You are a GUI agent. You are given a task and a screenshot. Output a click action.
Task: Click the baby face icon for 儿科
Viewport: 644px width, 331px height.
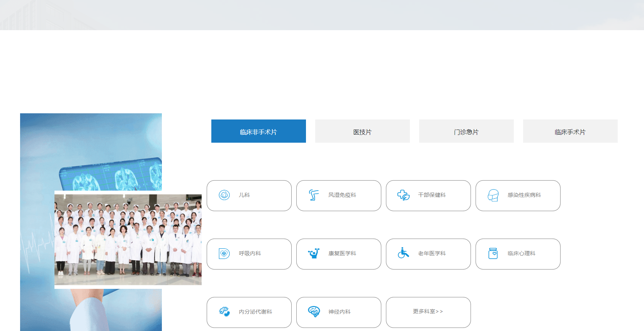224,195
